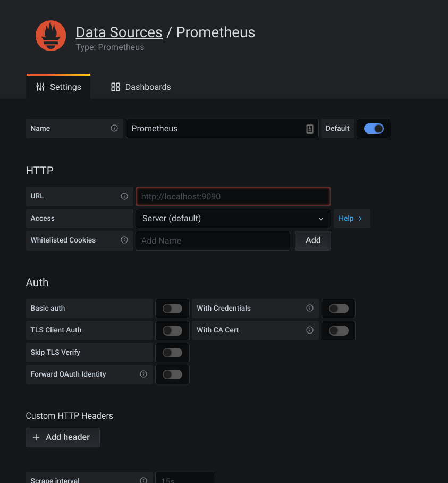Image resolution: width=448 pixels, height=483 pixels.
Task: Switch to the Dashboards tab
Action: tap(141, 87)
